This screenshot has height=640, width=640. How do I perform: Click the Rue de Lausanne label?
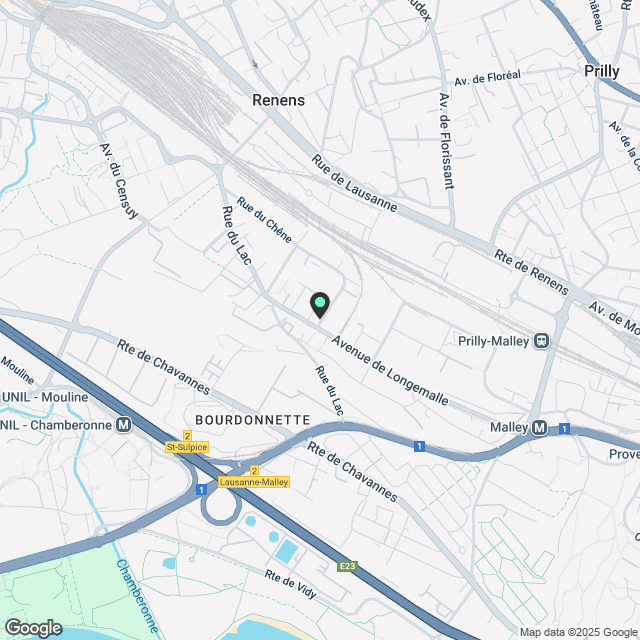coord(354,183)
